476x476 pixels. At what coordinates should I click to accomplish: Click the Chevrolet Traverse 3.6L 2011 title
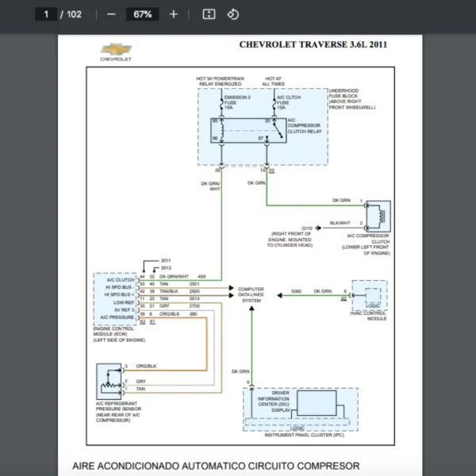313,44
